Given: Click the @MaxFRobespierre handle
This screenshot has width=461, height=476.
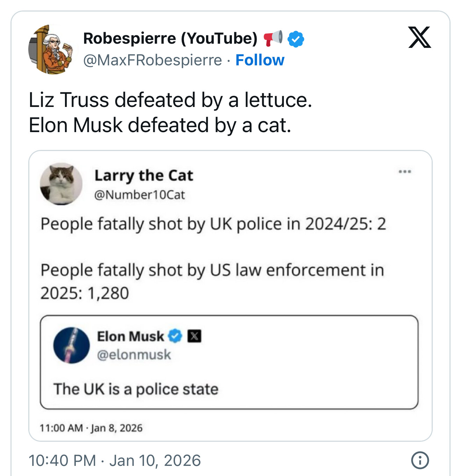Looking at the screenshot, I should coord(152,60).
